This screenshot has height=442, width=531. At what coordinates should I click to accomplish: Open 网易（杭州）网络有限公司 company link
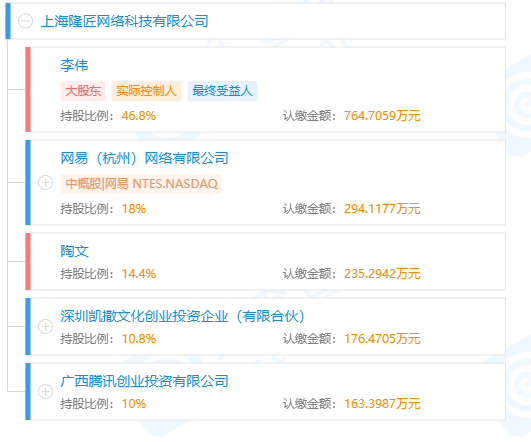(145, 158)
